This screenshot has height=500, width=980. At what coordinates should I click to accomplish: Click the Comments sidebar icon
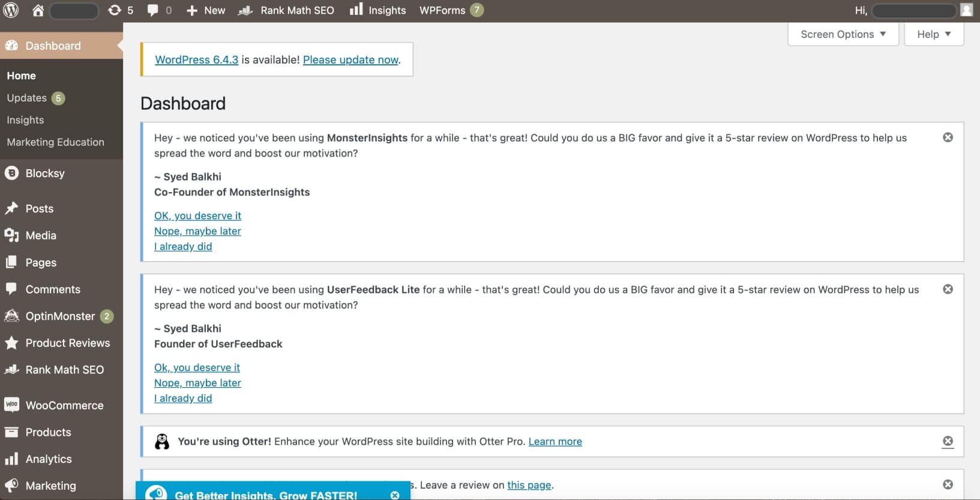11,289
